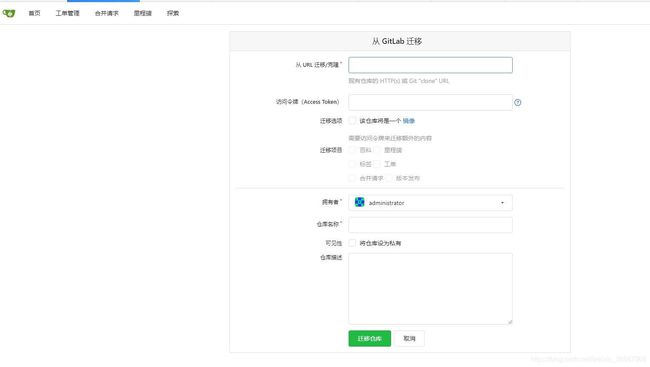Click the HTTP(s) clone URL hint text
Viewport: 650px width, 367px height.
tap(398, 81)
